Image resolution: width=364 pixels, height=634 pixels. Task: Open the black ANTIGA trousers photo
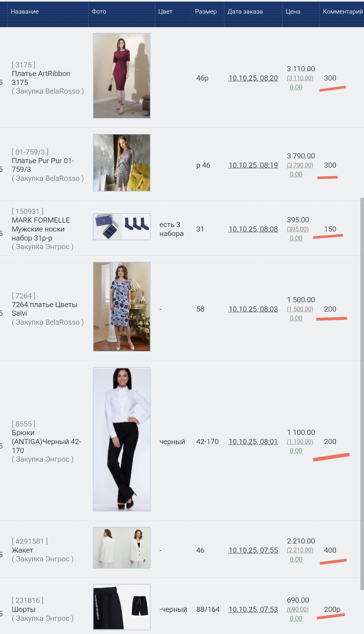(x=121, y=439)
